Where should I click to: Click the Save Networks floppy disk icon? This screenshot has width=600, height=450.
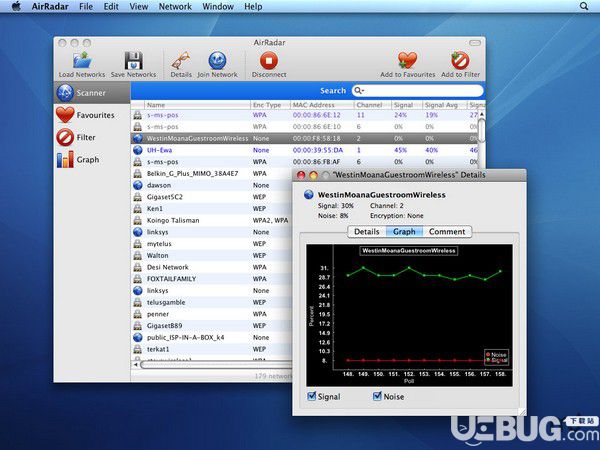[134, 60]
